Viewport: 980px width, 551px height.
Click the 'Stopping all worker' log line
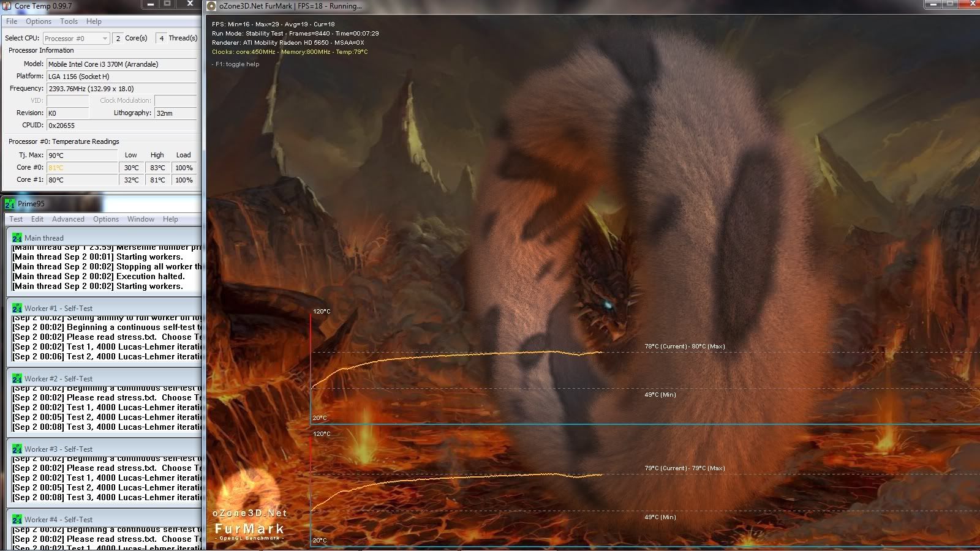107,266
